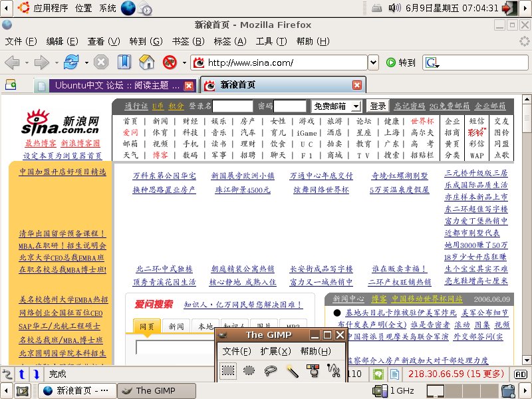Select GIMP's Select by Color tool

point(313,370)
